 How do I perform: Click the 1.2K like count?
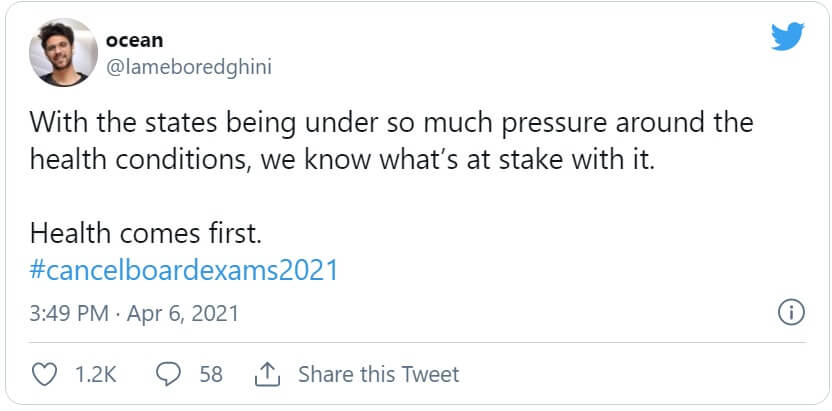96,375
